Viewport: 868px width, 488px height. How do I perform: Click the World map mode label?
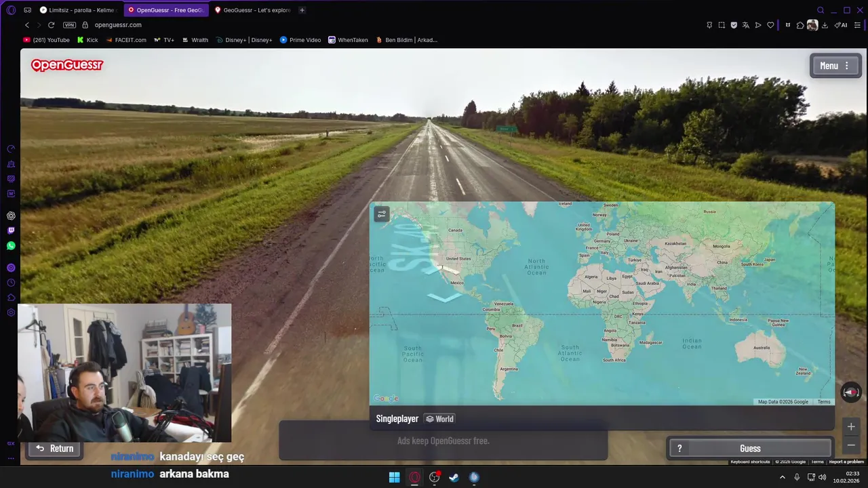tap(439, 419)
